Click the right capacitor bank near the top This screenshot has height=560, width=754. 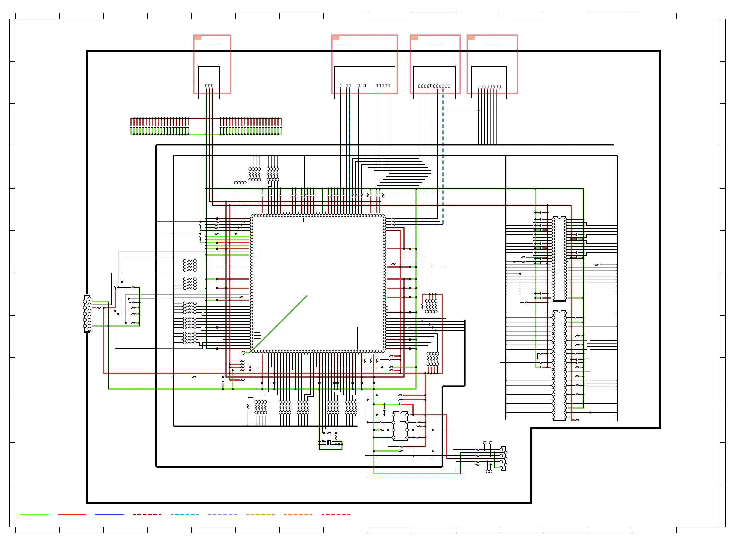(250, 126)
